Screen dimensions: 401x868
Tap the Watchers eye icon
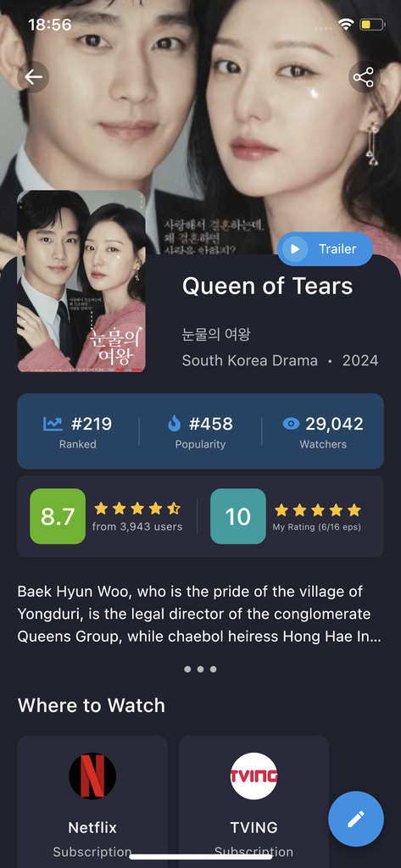(x=291, y=424)
